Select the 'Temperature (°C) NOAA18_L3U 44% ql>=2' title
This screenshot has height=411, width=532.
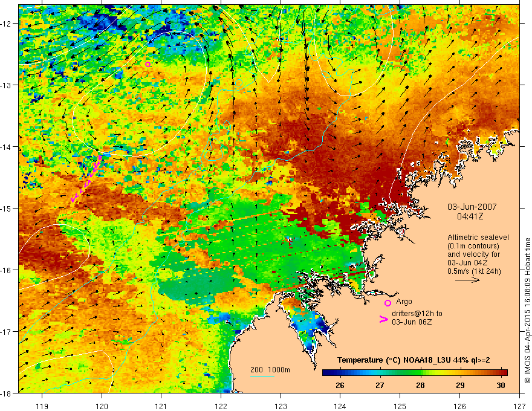414,360
